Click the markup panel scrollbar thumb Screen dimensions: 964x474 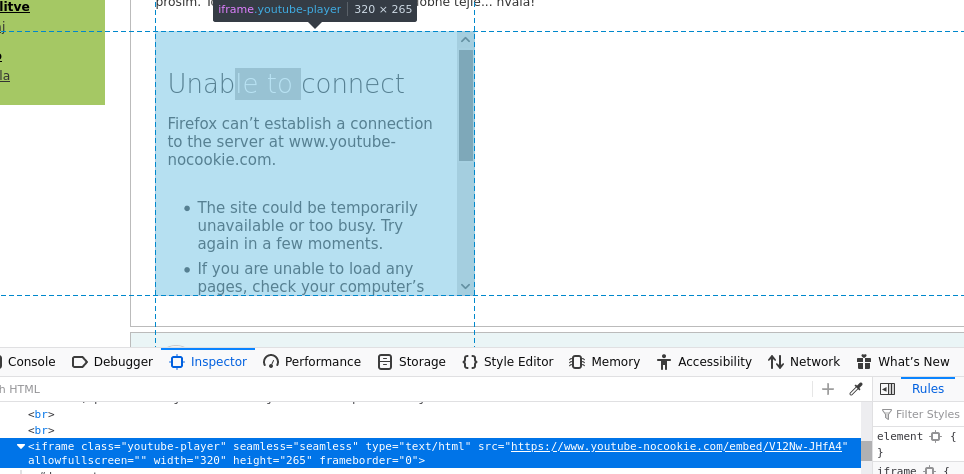(x=866, y=451)
